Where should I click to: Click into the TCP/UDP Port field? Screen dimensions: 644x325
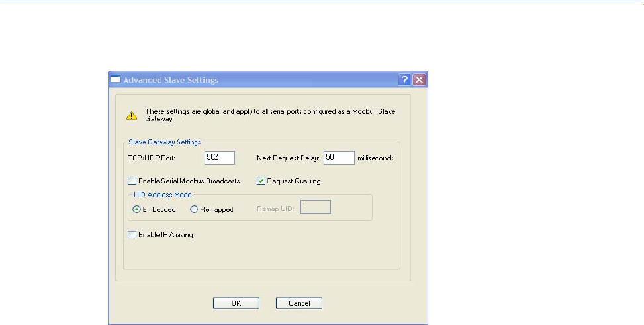220,158
